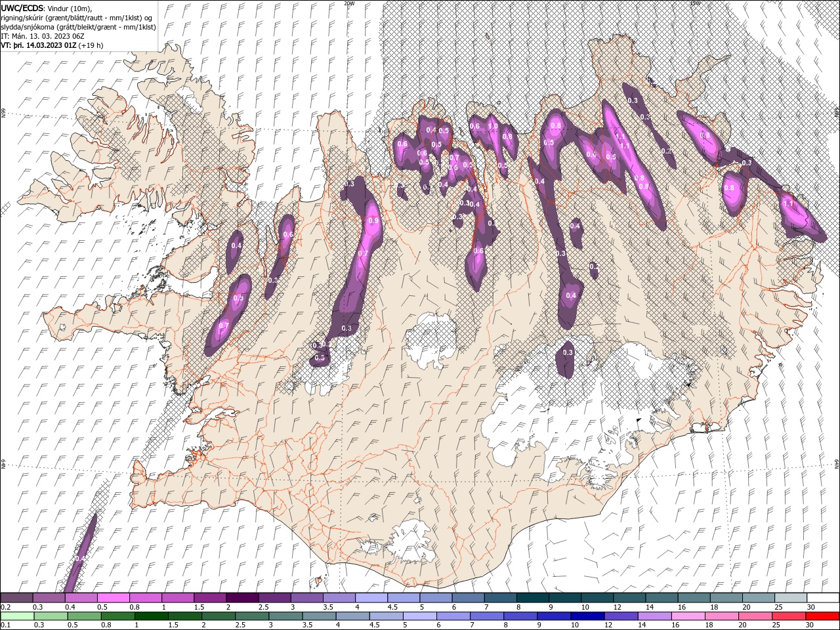Image resolution: width=840 pixels, height=630 pixels.
Task: Select the dark teal 8 swatch in upper legend
Action: tap(533, 598)
